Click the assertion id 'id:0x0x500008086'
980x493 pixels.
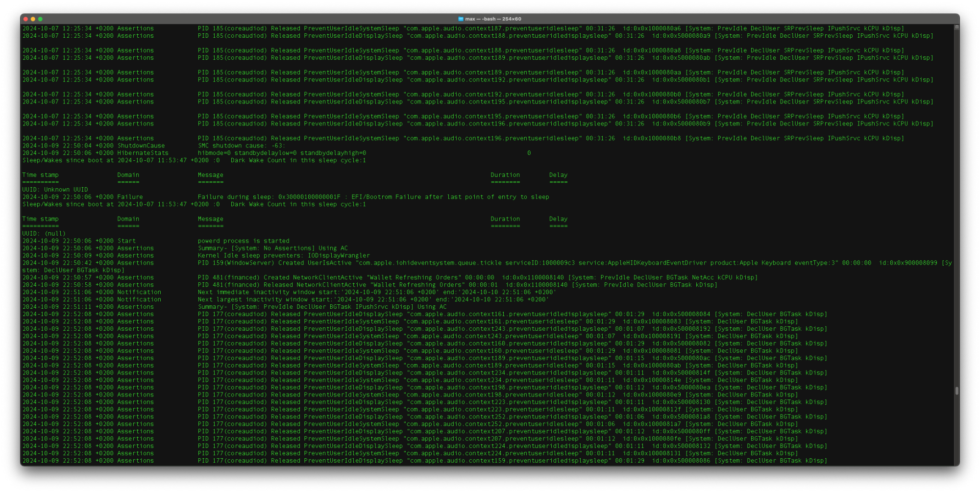[681, 461]
